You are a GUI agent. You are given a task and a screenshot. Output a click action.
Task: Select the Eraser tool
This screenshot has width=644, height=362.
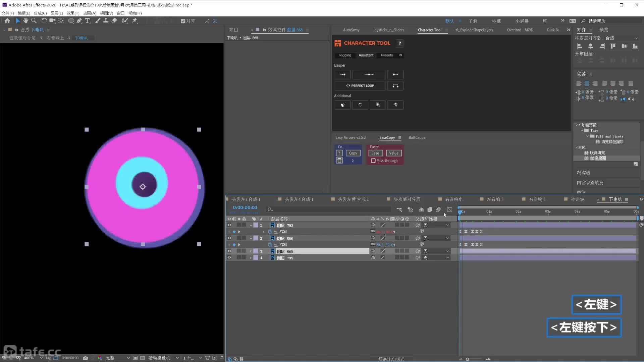[x=114, y=21]
